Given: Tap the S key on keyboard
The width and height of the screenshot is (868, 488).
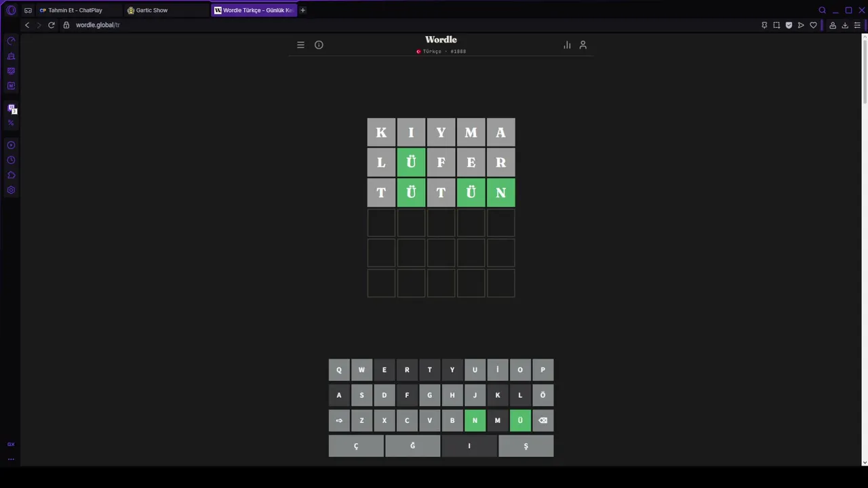Looking at the screenshot, I should coord(361,395).
